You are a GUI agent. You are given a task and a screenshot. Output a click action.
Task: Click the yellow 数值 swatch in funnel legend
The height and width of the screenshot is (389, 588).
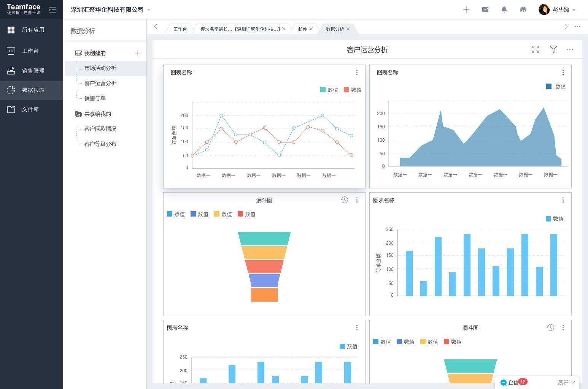point(217,214)
